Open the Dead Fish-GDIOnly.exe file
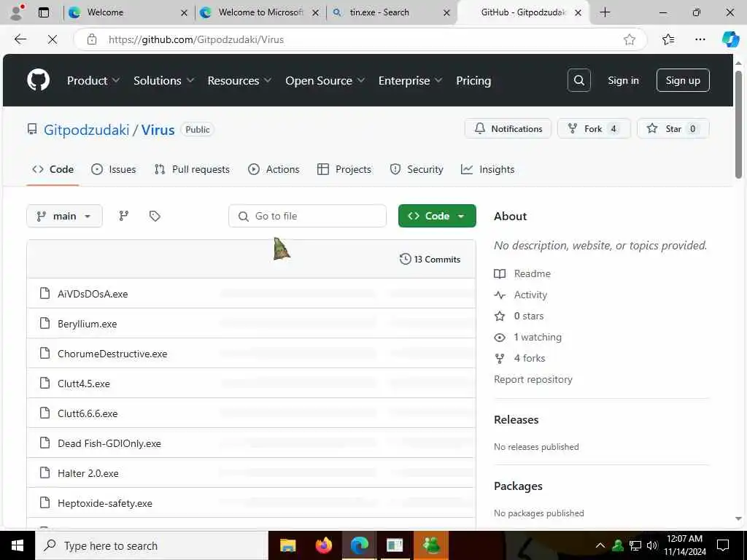Screen dimensions: 747x560 point(109,443)
